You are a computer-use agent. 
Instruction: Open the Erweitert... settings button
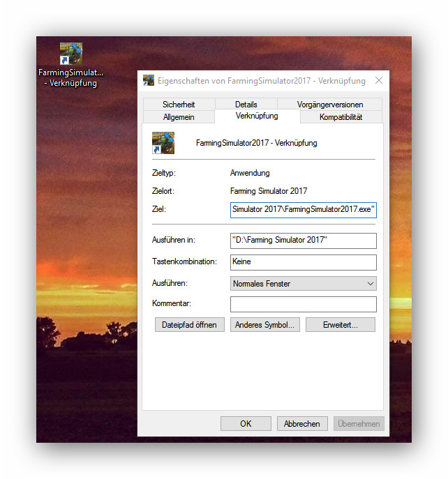coord(340,325)
